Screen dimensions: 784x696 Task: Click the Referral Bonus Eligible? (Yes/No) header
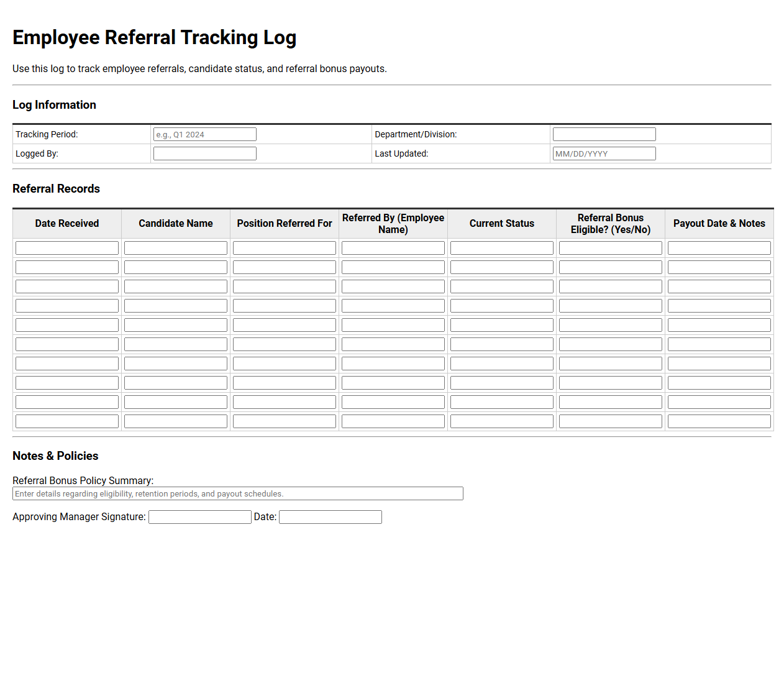611,224
